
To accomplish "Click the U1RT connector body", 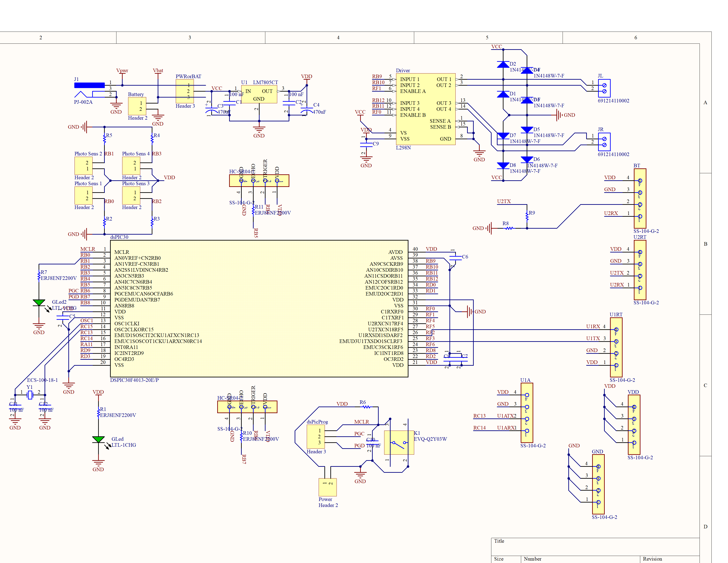I will tap(616, 347).
